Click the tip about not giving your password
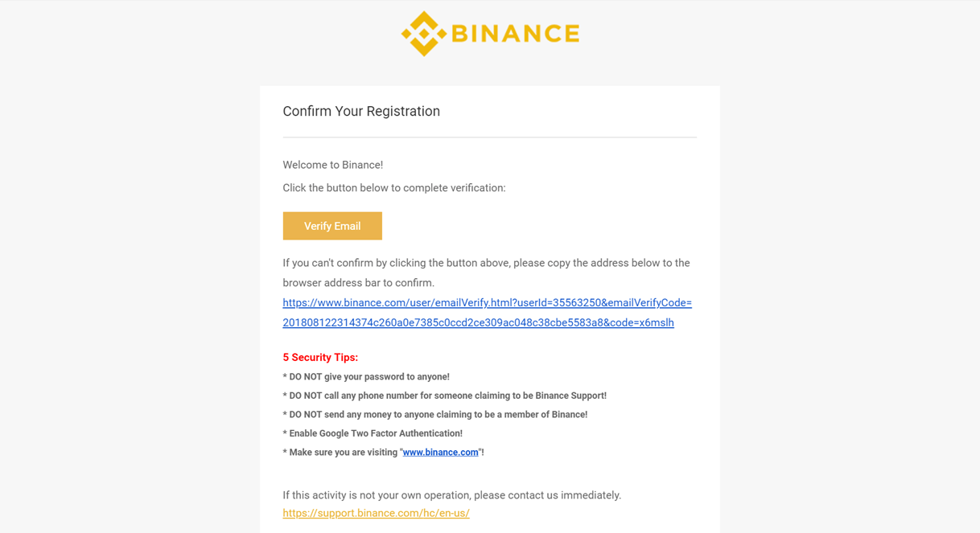980x533 pixels. coord(366,377)
